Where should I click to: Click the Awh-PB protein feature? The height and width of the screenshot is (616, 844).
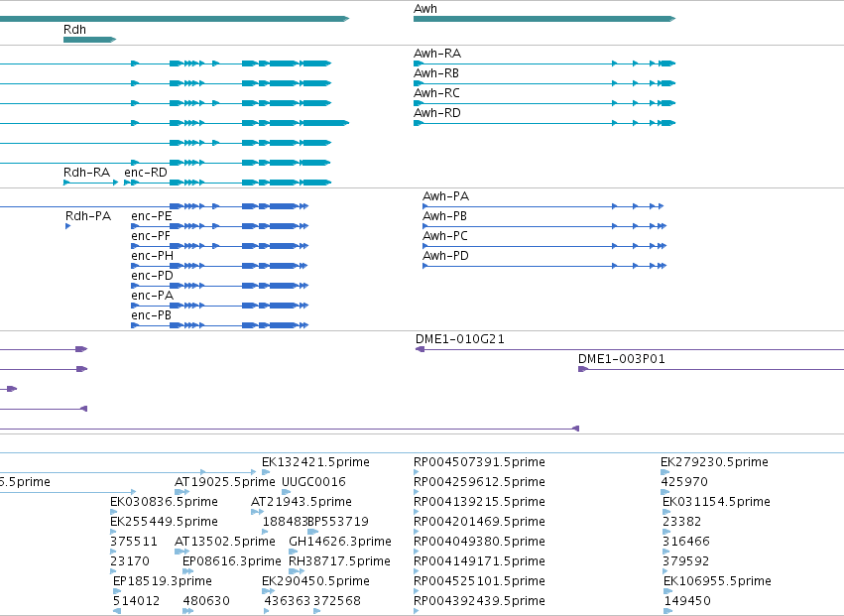544,226
